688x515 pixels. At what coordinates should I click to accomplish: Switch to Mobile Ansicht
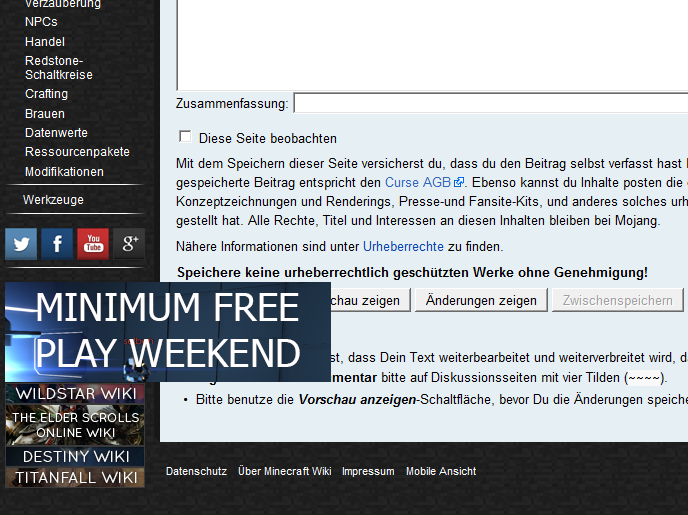[441, 471]
